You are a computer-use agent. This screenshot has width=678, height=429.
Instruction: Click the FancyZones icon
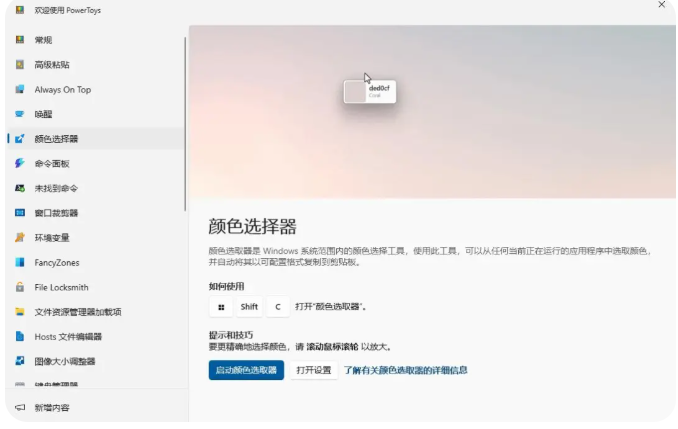coord(20,262)
